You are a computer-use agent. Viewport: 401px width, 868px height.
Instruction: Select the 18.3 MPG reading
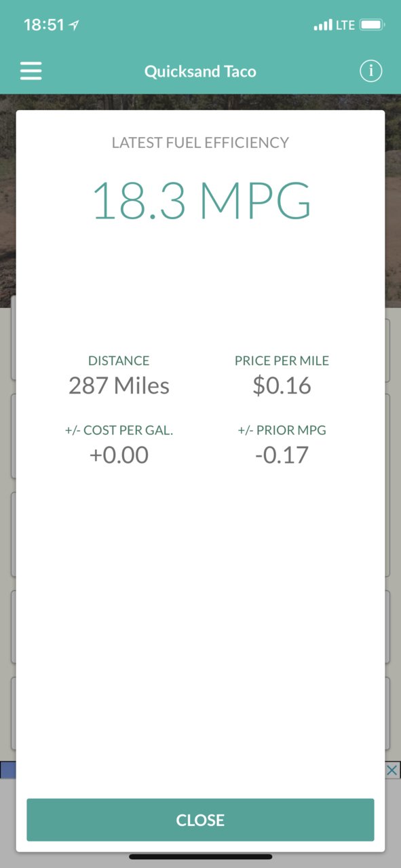pyautogui.click(x=202, y=201)
